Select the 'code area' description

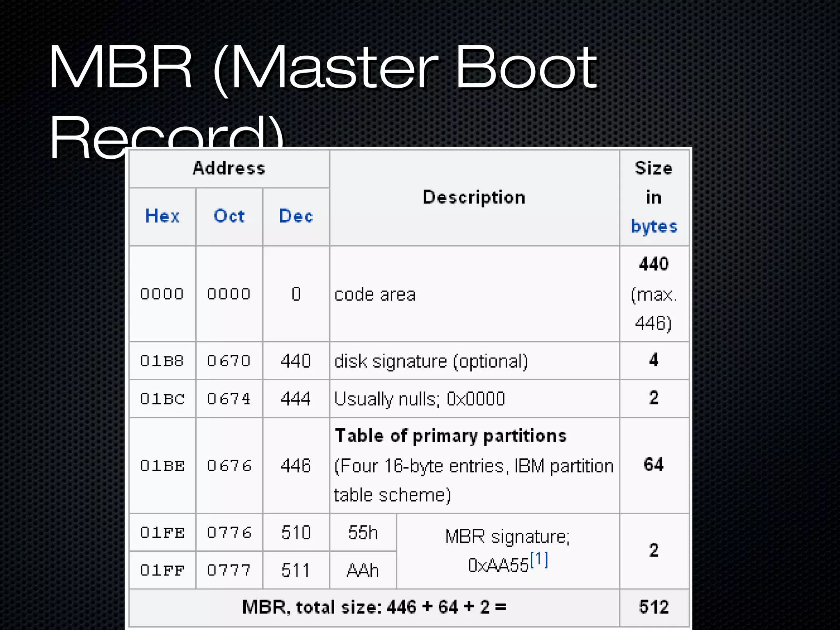pyautogui.click(x=375, y=294)
